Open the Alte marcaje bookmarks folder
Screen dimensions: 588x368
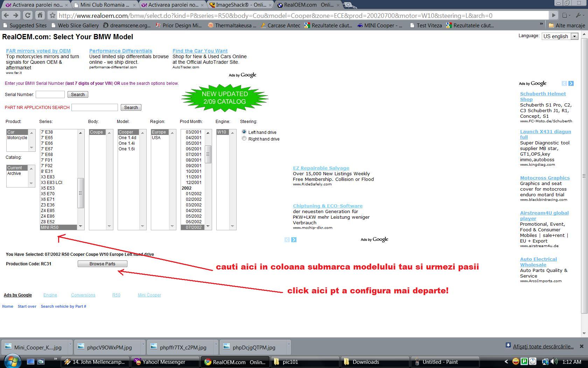click(x=566, y=25)
